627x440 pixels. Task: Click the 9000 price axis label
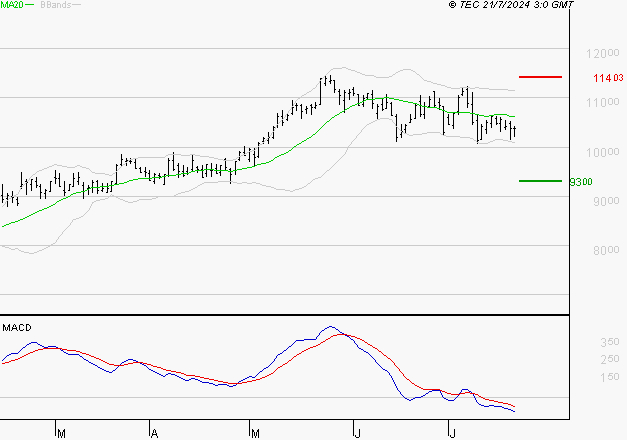pyautogui.click(x=606, y=201)
